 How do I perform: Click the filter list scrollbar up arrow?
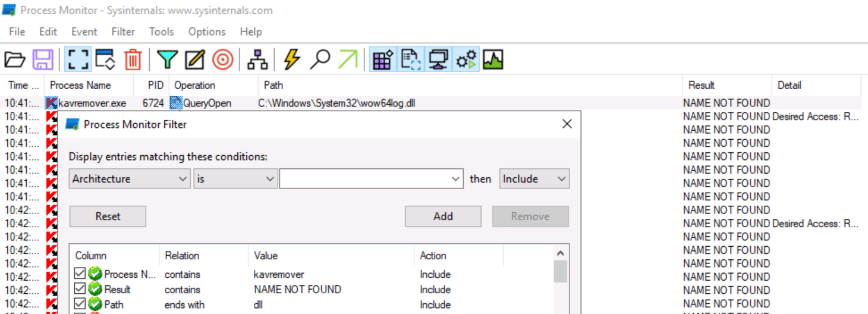(x=560, y=252)
